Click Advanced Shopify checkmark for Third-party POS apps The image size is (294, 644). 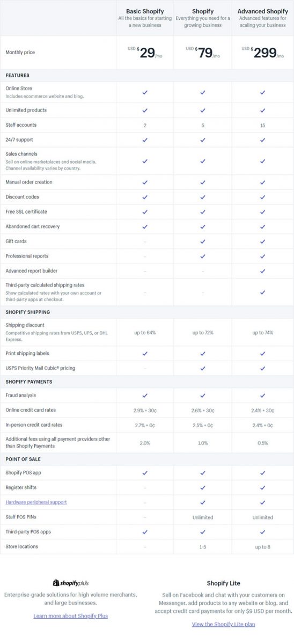point(262,532)
